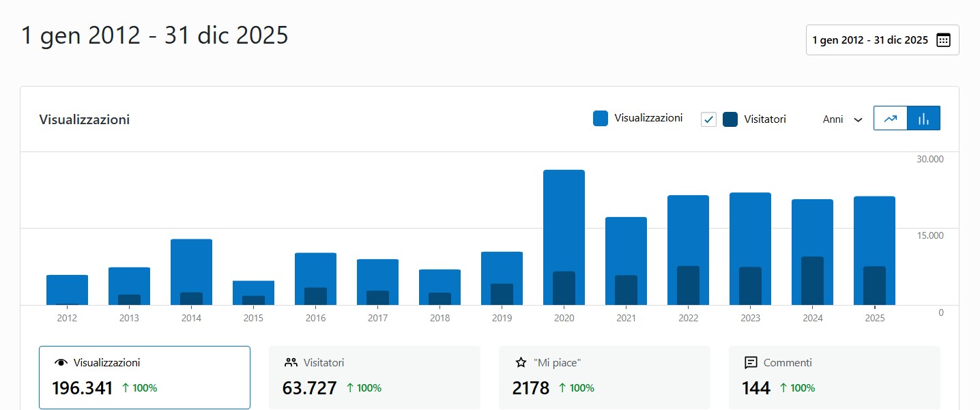Open the 1 gen 2012 - 31 dic 2025 date picker
980x410 pixels.
[882, 40]
